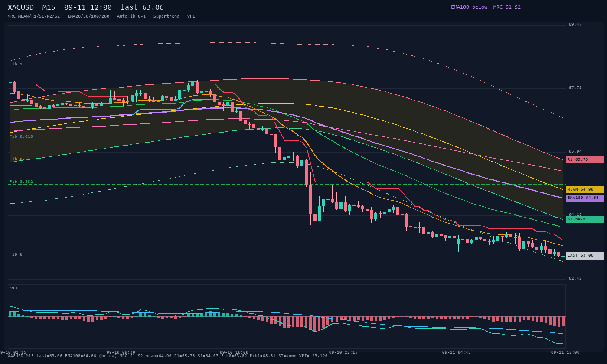The image size is (607, 364).
Task: Select the S1 64.07 price tag
Action: [x=585, y=219]
